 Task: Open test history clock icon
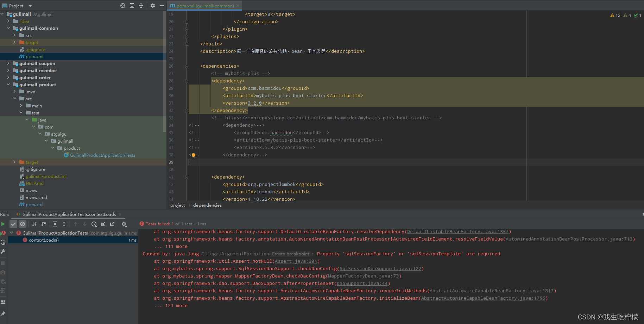pyautogui.click(x=94, y=224)
